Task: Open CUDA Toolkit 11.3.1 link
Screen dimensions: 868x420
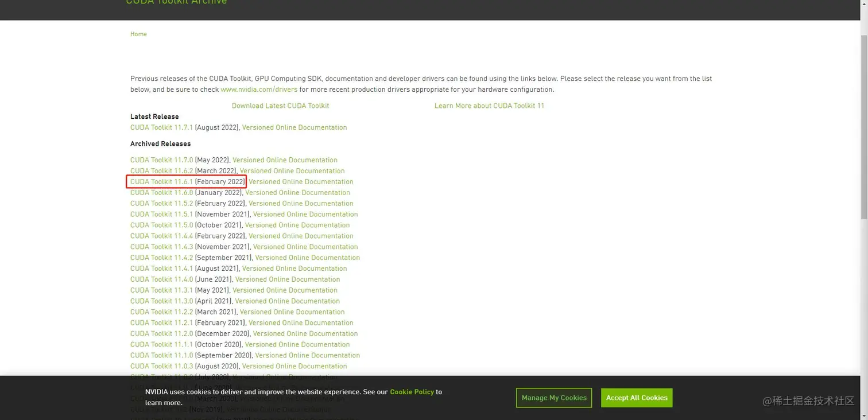Action: 161,290
